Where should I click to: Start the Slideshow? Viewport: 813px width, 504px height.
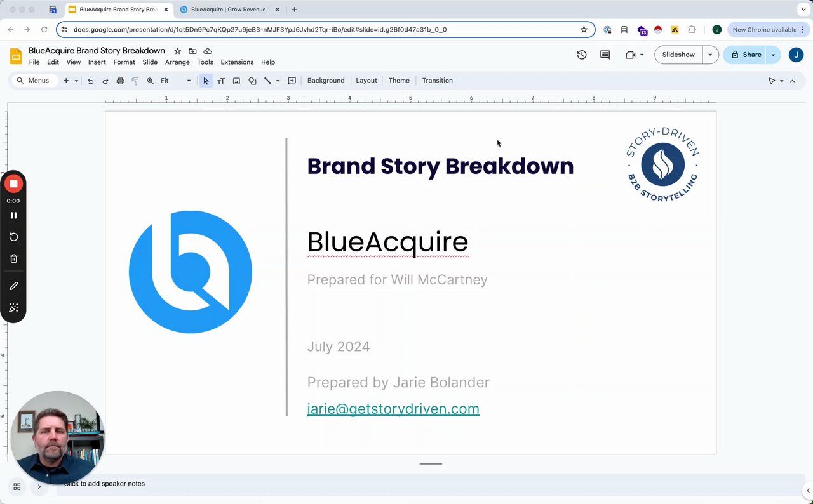click(678, 55)
